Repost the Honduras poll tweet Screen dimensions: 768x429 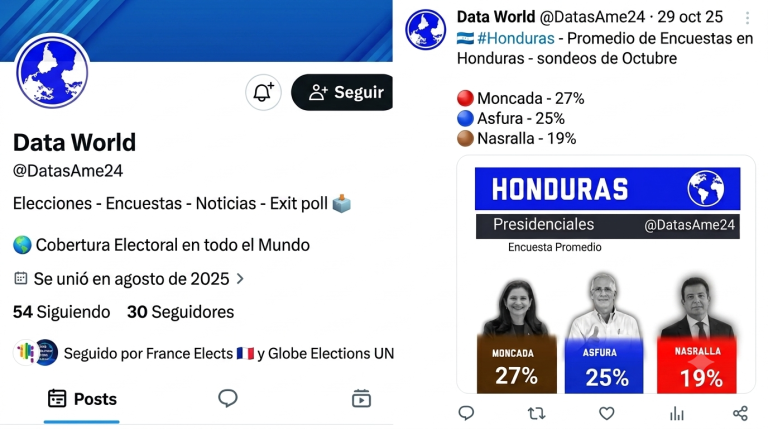pos(536,414)
